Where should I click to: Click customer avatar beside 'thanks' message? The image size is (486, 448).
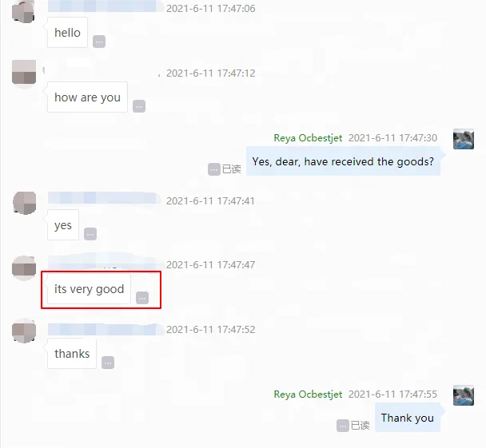[24, 331]
